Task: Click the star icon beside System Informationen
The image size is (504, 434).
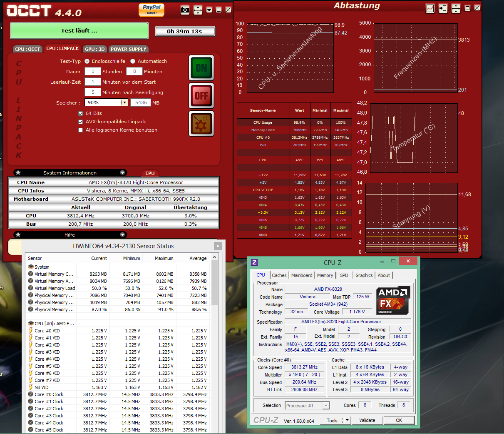Action: click(18, 173)
